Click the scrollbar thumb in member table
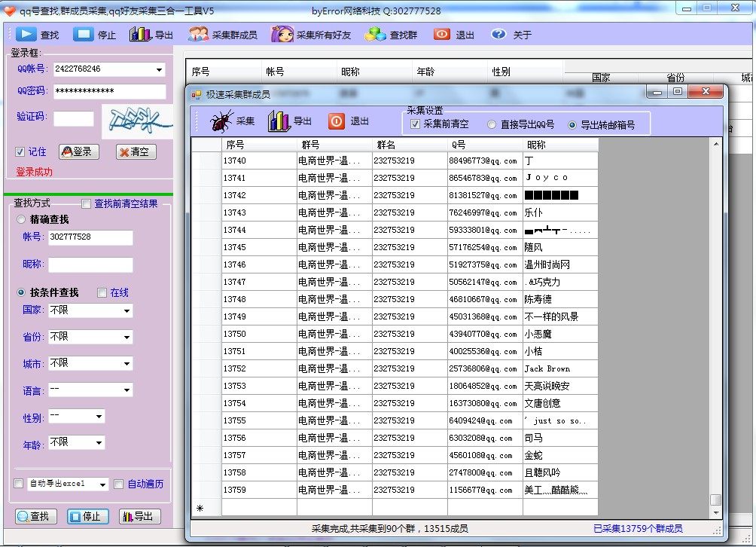Screen dimensions: 756x547 [716, 500]
